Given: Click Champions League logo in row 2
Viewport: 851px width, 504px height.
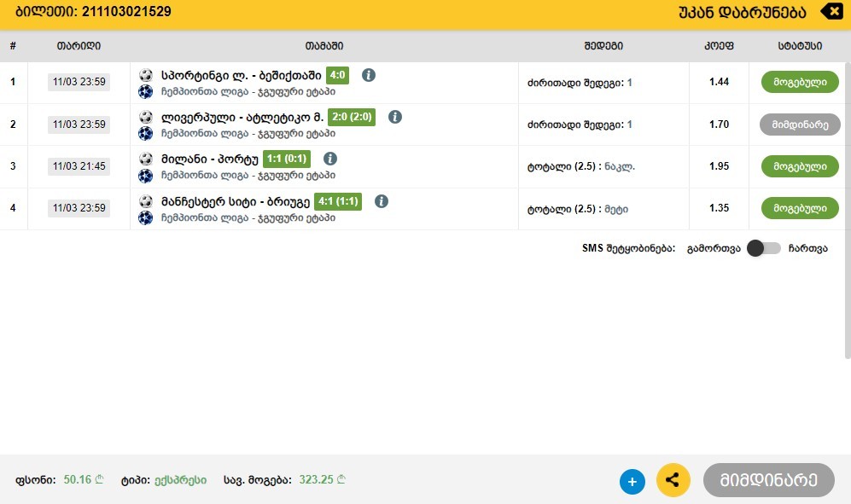Looking at the screenshot, I should (145, 133).
